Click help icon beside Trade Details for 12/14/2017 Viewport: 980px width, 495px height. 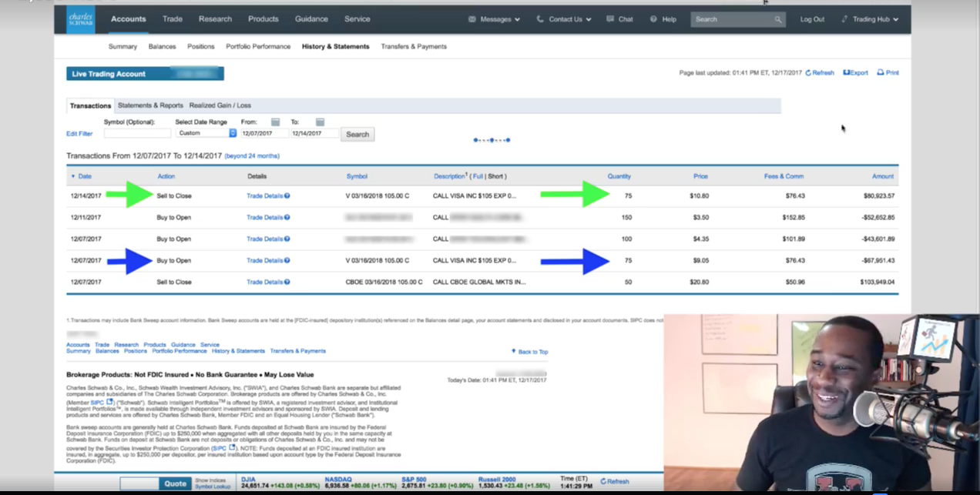[x=287, y=196]
